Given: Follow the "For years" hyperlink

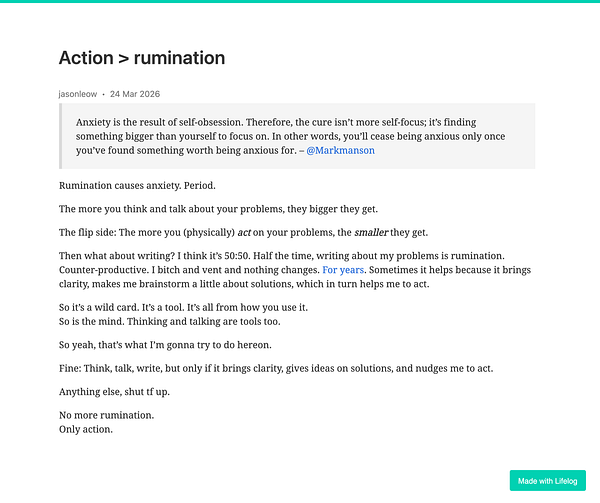Looking at the screenshot, I should pyautogui.click(x=343, y=270).
